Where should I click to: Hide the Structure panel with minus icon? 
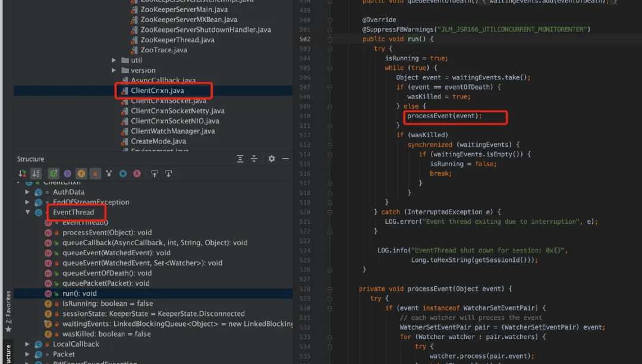[285, 159]
